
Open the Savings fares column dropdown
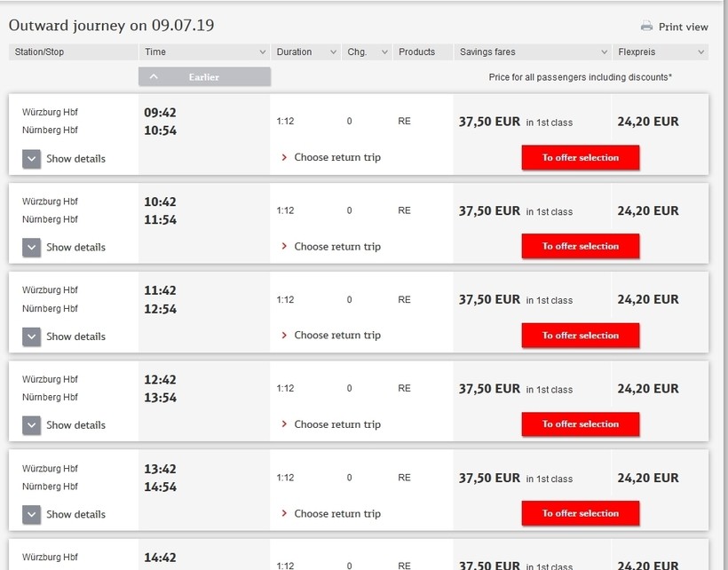[x=604, y=52]
